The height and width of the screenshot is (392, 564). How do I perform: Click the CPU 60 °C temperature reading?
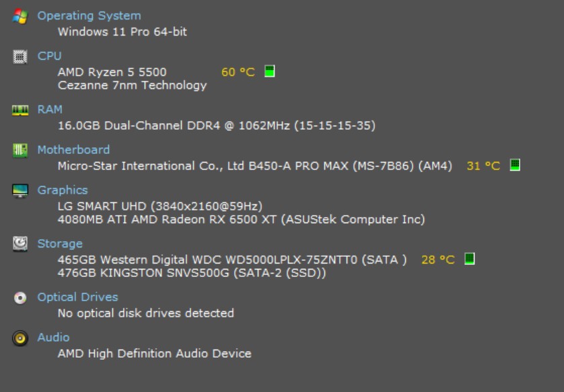coord(238,72)
